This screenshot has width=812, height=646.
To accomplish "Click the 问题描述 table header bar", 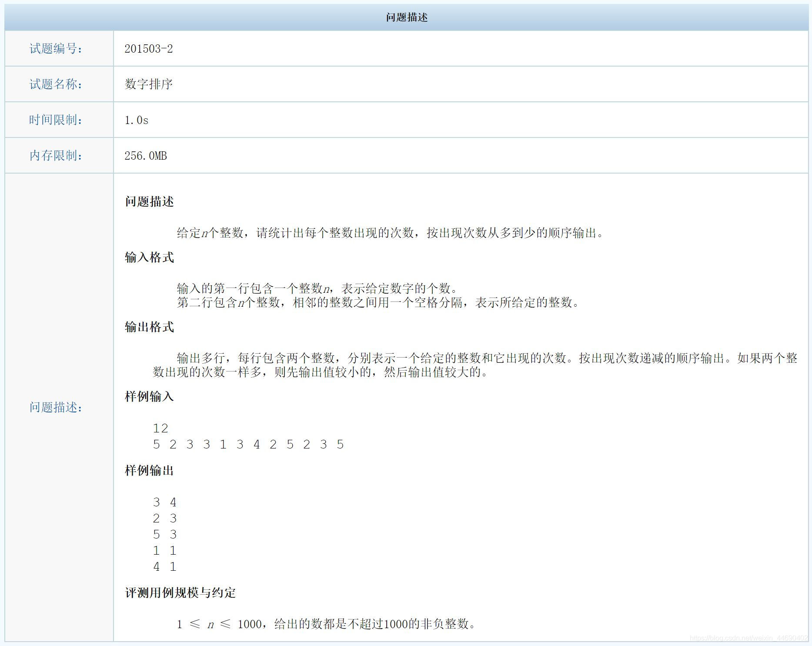I will [405, 17].
